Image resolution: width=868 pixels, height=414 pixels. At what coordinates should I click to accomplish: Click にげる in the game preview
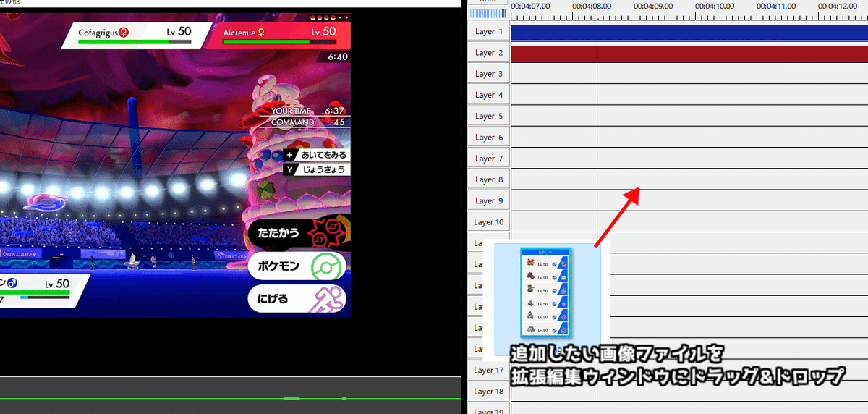297,299
